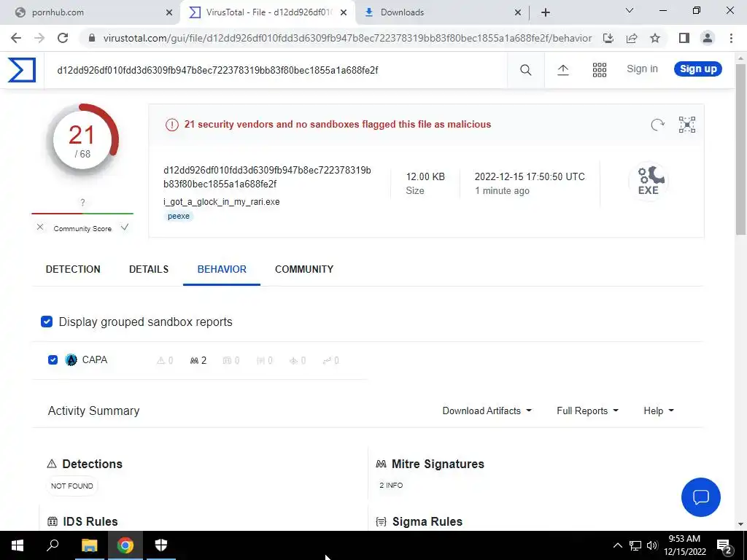The width and height of the screenshot is (747, 560).
Task: Open the apps grid icon
Action: (x=600, y=70)
